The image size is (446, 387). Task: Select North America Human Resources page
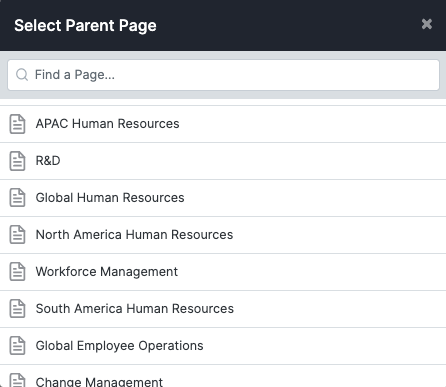pyautogui.click(x=223, y=235)
